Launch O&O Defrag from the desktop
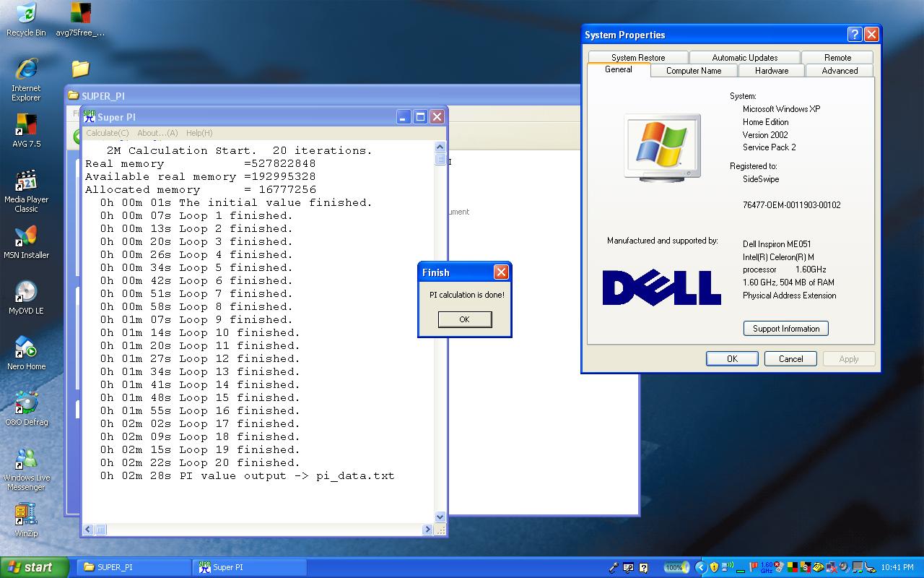The image size is (924, 578). 26,409
